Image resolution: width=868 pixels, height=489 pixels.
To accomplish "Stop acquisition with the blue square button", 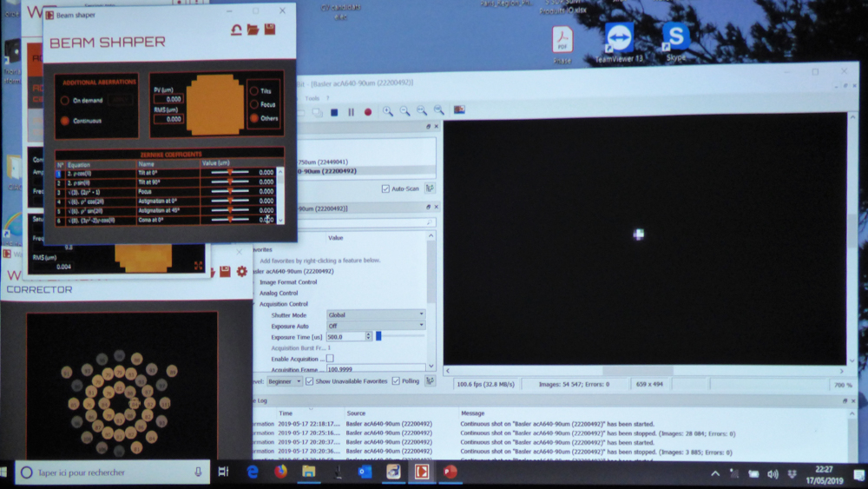I will 334,112.
